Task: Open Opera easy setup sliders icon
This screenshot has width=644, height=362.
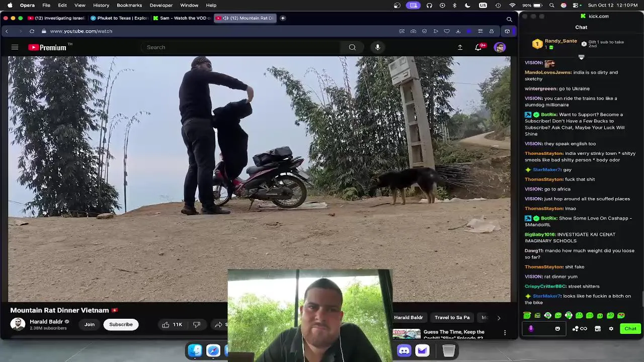Action: point(480,31)
